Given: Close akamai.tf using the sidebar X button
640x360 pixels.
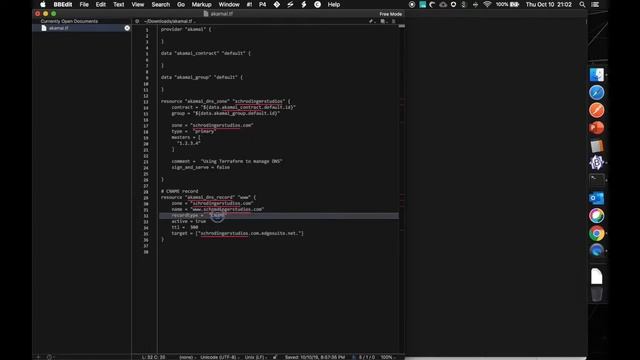Looking at the screenshot, I should pyautogui.click(x=127, y=28).
